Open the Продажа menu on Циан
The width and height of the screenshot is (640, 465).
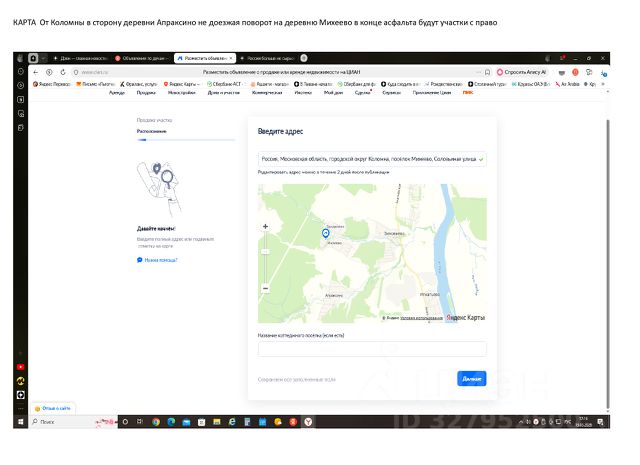pos(146,93)
